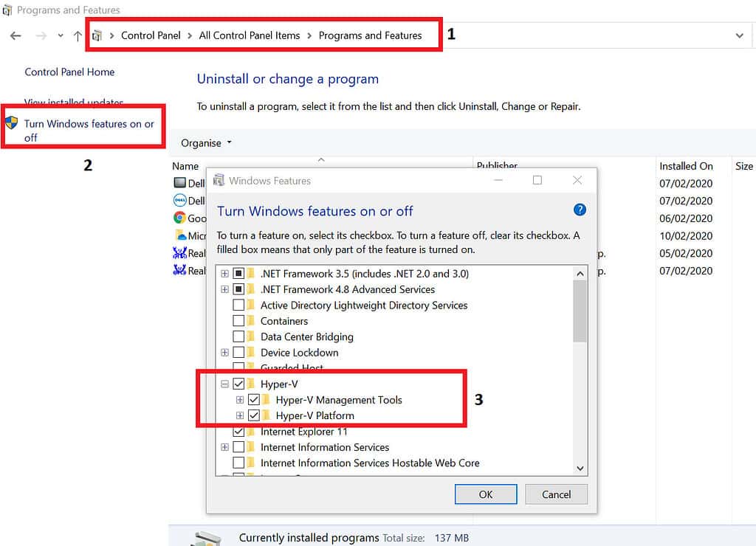Expand the Device Lockdown node
This screenshot has height=546, width=756.
pyautogui.click(x=224, y=353)
